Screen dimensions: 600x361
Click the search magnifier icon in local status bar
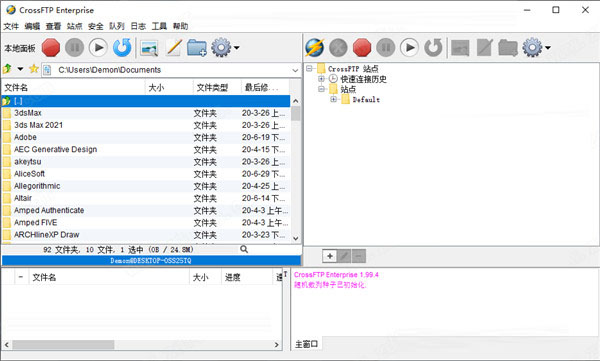pyautogui.click(x=244, y=250)
